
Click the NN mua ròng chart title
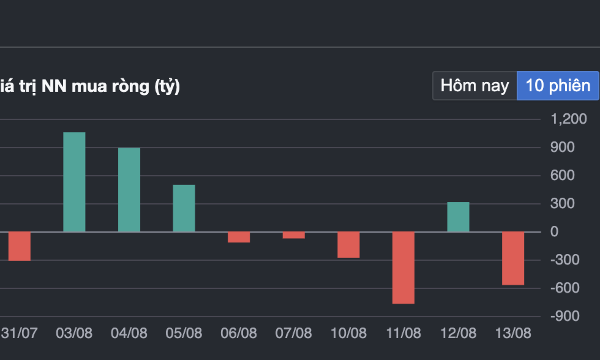(90, 86)
